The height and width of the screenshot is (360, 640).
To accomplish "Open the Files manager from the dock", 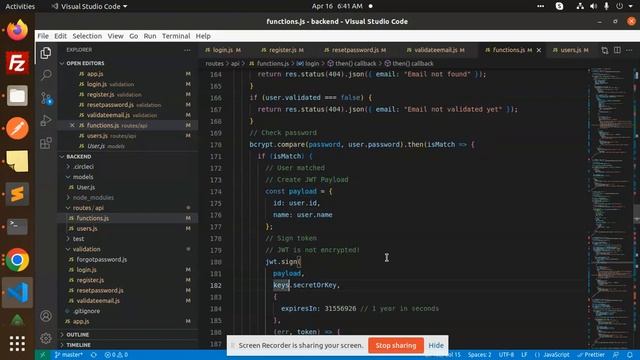I will (x=17, y=96).
